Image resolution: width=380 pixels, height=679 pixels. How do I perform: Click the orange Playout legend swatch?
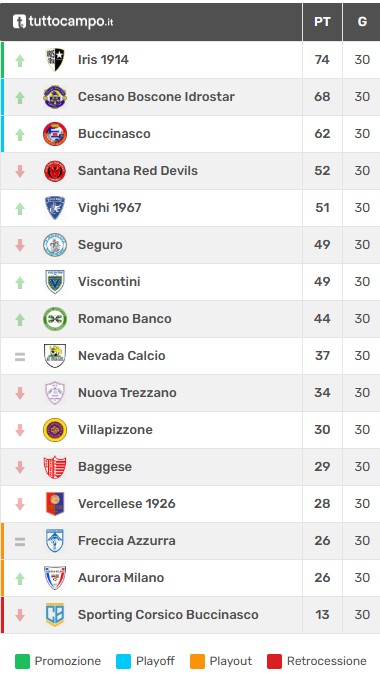click(197, 661)
